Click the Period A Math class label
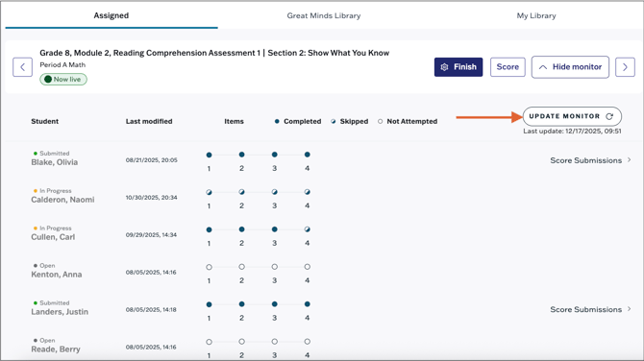Viewport: 644px width, 361px height. click(62, 65)
